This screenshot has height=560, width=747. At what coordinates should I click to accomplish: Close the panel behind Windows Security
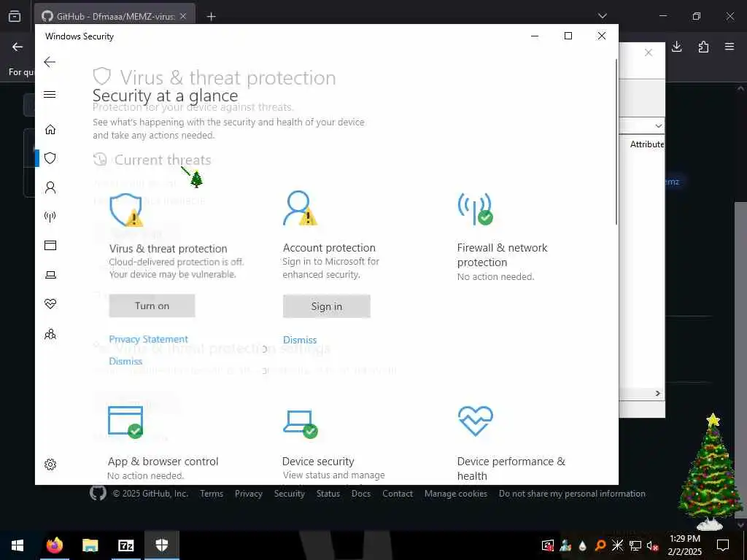(x=649, y=52)
